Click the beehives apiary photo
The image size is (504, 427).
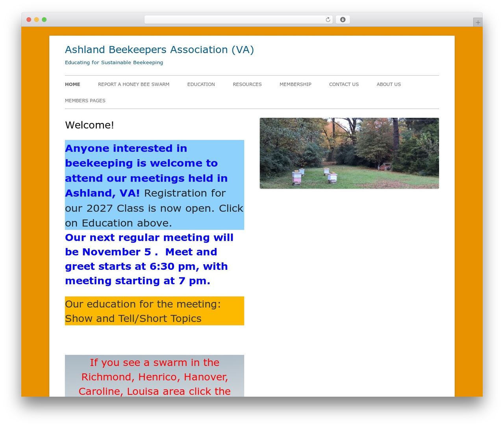tap(349, 153)
